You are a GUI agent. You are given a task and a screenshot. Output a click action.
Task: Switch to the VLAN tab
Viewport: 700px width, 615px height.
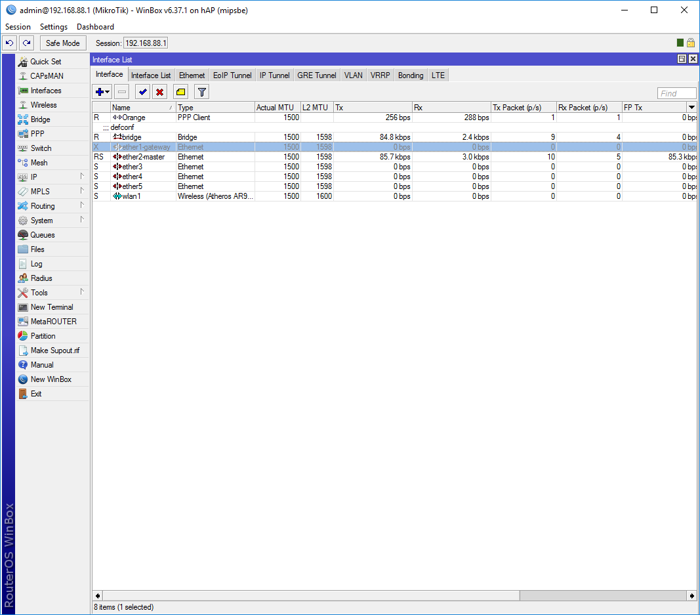click(353, 75)
